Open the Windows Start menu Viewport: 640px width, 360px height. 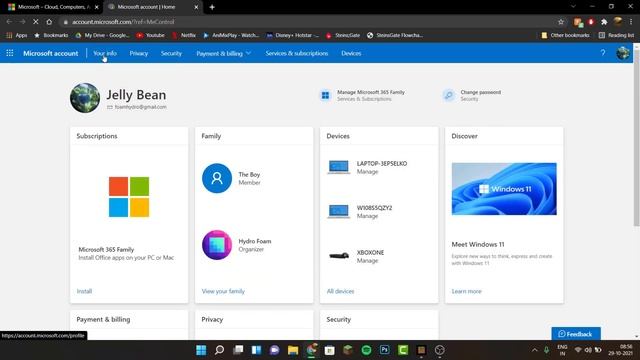[x=201, y=350]
